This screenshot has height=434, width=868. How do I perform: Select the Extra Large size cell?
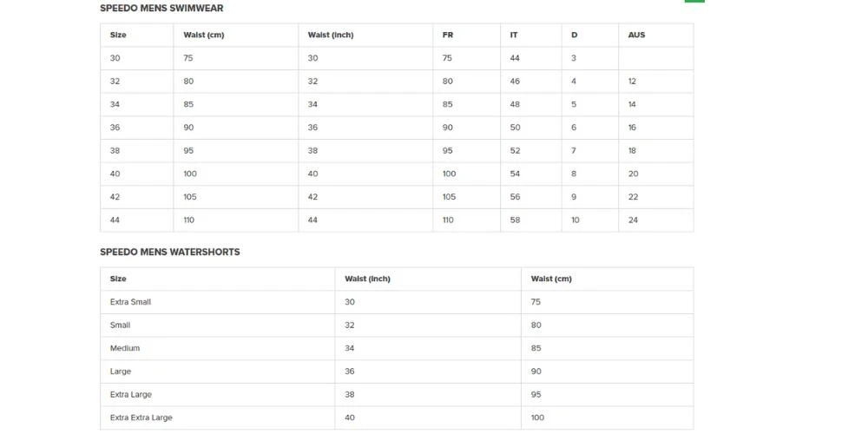point(131,395)
